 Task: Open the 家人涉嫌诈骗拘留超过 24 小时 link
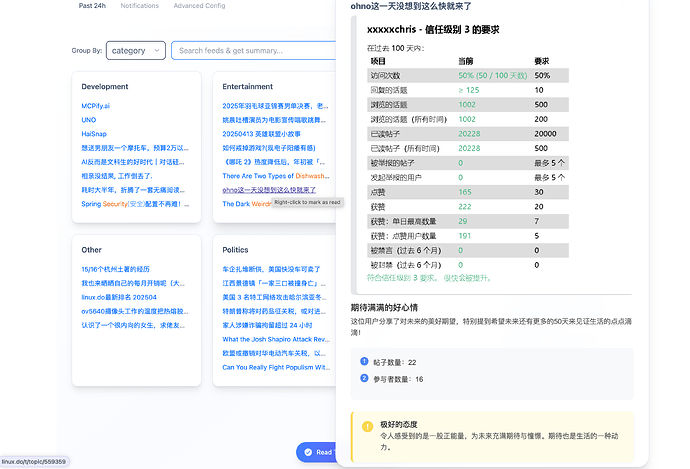(267, 326)
